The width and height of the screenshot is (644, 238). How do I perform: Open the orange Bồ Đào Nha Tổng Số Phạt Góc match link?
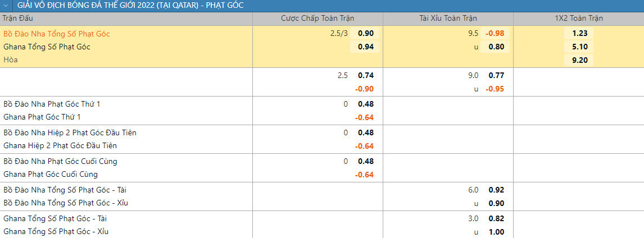tap(57, 34)
